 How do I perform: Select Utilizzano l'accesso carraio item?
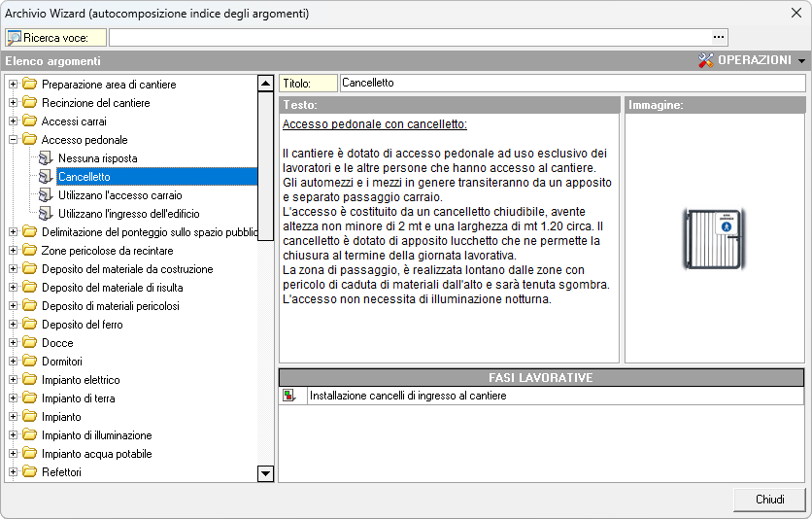(x=119, y=195)
